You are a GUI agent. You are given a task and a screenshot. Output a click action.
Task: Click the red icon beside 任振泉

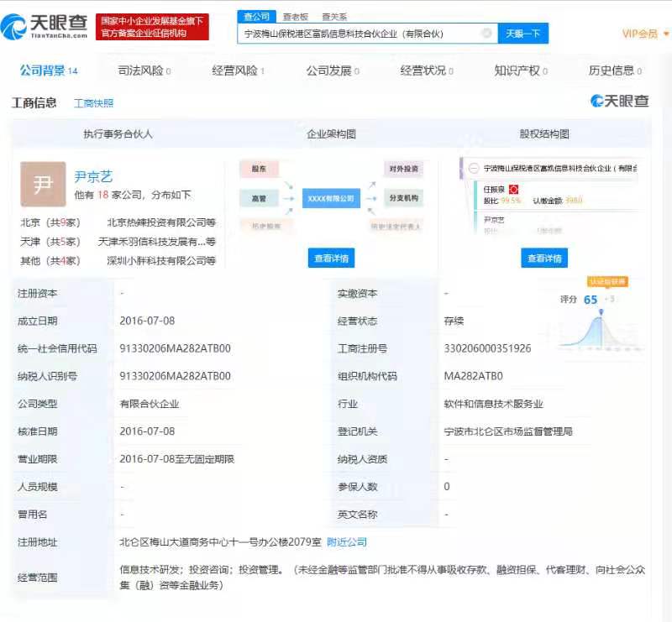coord(514,190)
